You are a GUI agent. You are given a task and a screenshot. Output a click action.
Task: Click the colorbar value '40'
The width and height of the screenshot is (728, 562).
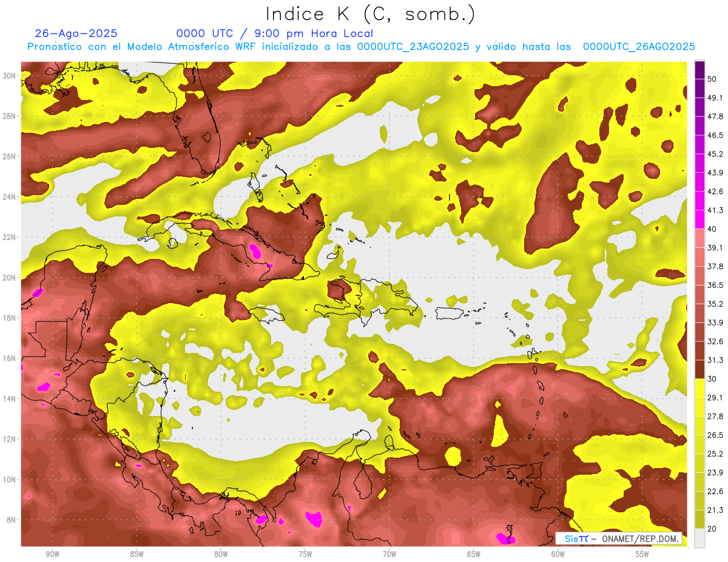click(x=713, y=229)
